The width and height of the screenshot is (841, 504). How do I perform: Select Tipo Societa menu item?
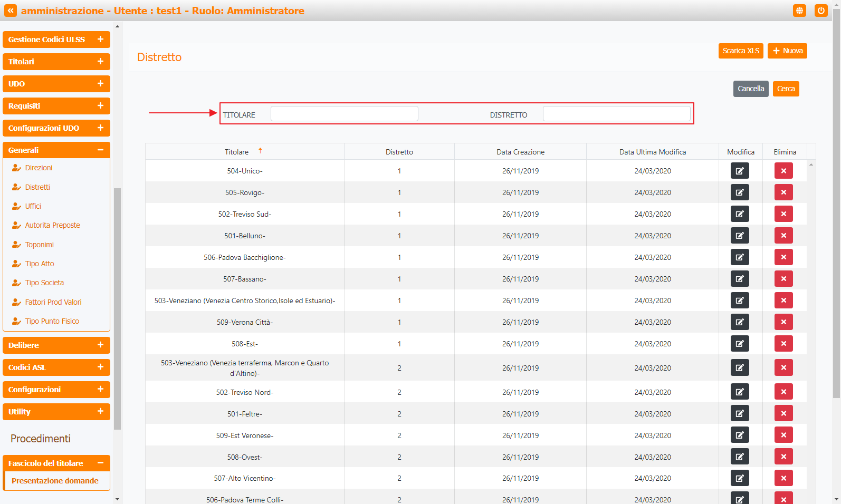(44, 283)
